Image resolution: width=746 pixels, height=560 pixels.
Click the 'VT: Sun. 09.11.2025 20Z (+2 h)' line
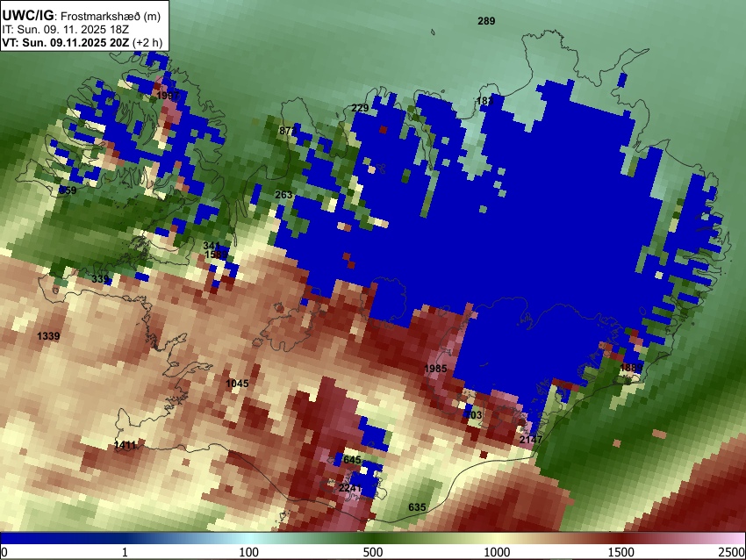tap(82, 42)
